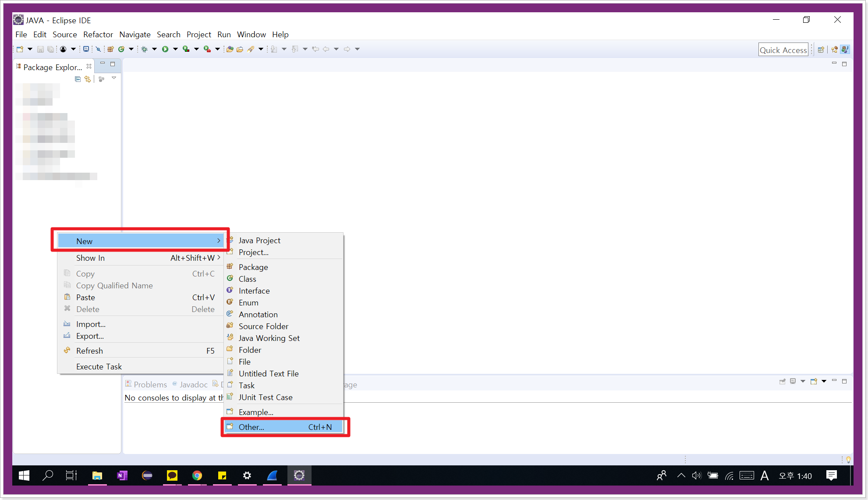This screenshot has height=500, width=868.
Task: Click the New wizard toolbar icon
Action: [x=20, y=49]
